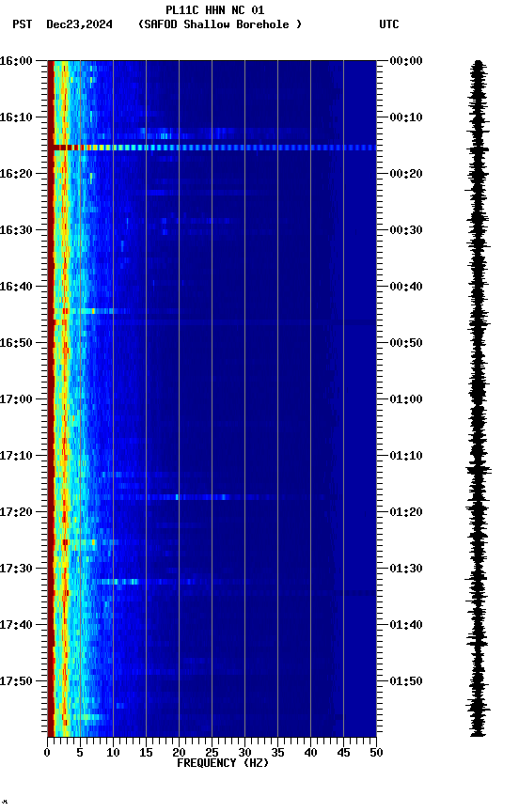Click the 00:50 UTC time label
The height and width of the screenshot is (812, 519).
click(406, 343)
